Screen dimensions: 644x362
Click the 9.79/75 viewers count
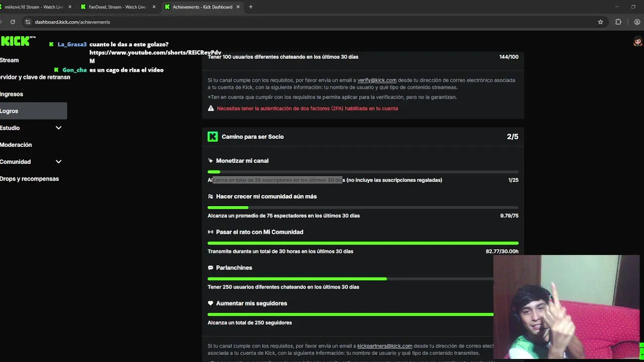click(x=509, y=216)
